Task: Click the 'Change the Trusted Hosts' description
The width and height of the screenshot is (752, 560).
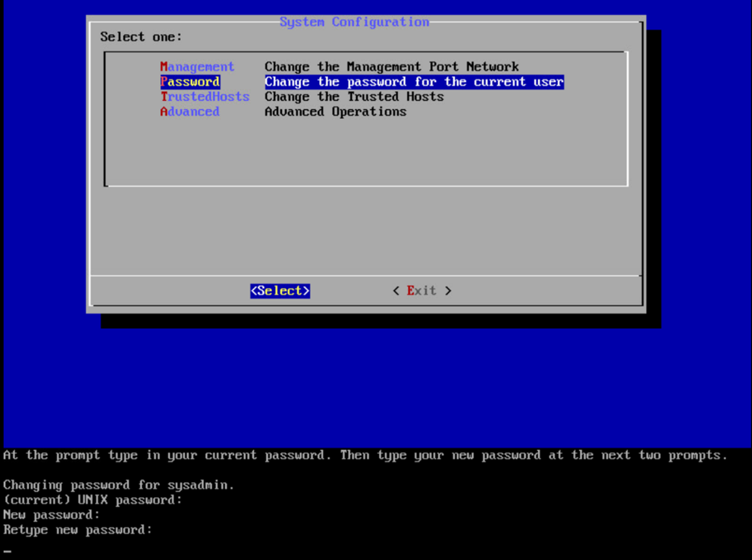Action: [x=354, y=97]
